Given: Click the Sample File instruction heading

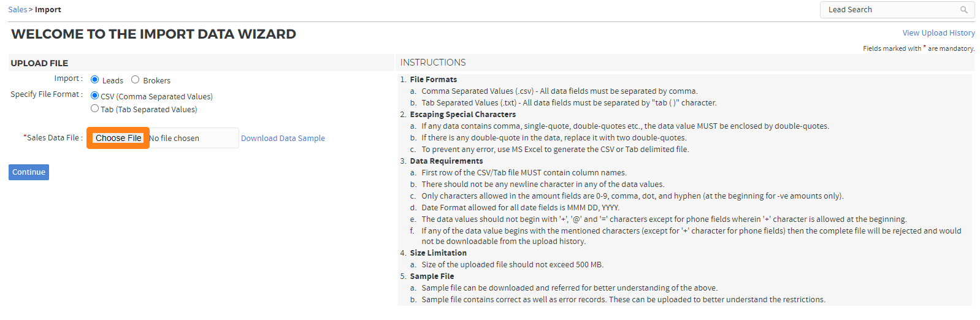Looking at the screenshot, I should coord(432,276).
